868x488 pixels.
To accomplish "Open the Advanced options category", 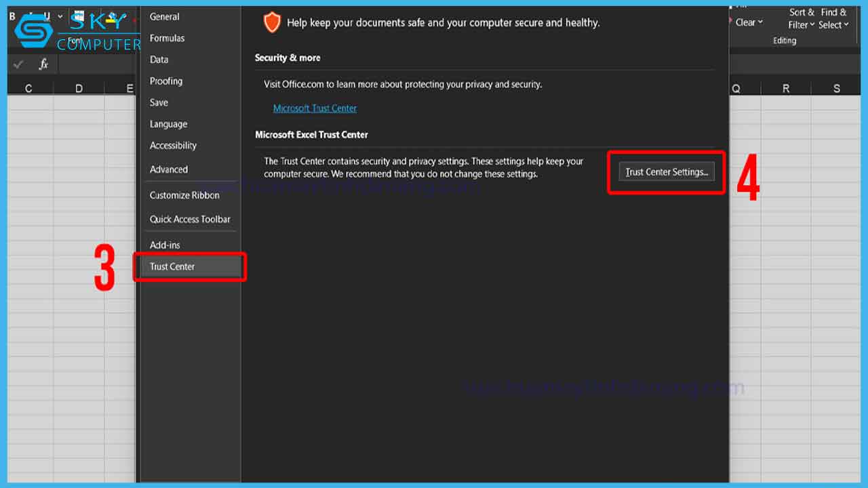I will (x=169, y=169).
